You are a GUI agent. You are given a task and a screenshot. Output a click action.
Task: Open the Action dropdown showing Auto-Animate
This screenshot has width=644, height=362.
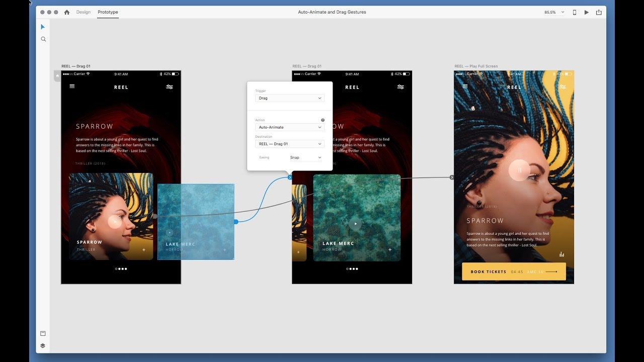pos(290,127)
